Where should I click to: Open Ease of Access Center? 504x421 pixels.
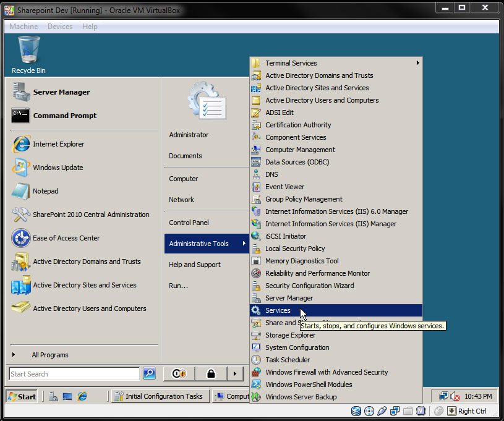pyautogui.click(x=84, y=238)
